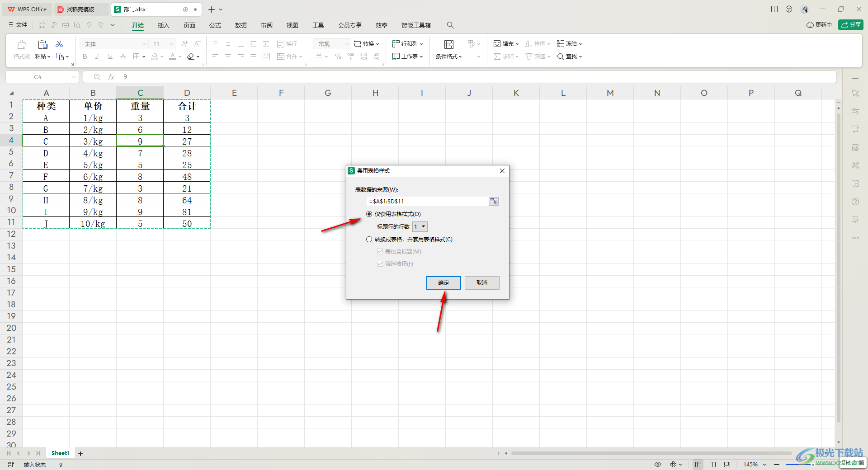Select the Sheet1 sheet tab
868x470 pixels.
61,453
